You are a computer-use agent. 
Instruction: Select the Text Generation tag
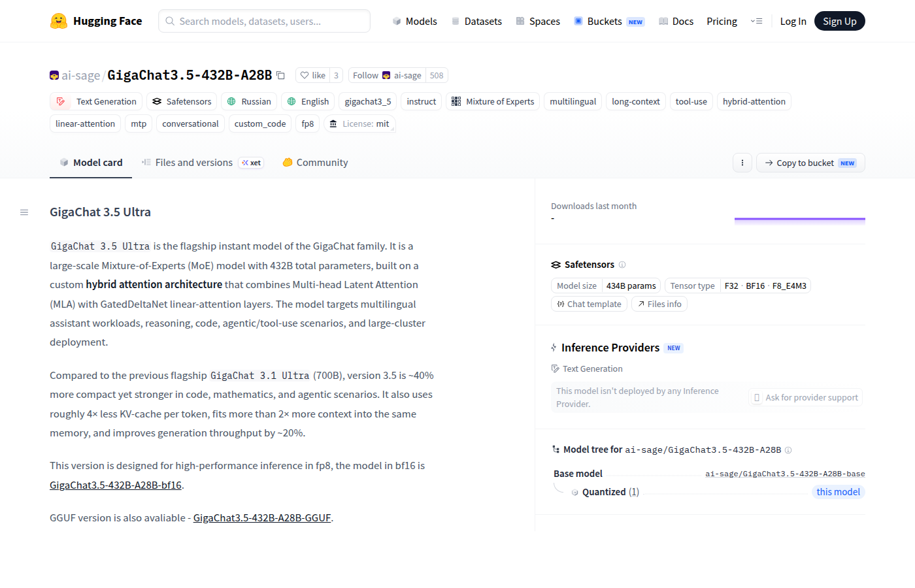coord(96,101)
